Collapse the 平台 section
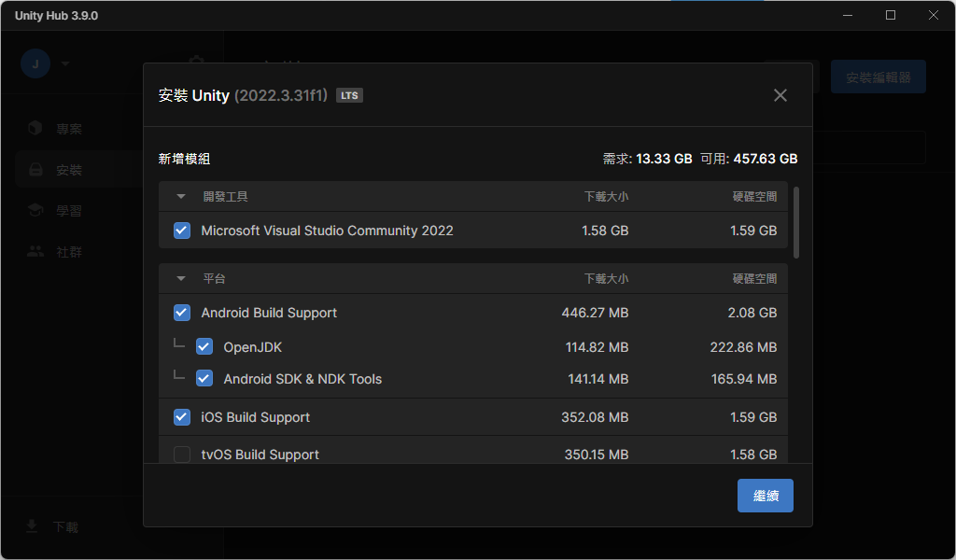This screenshot has width=956, height=560. (180, 278)
